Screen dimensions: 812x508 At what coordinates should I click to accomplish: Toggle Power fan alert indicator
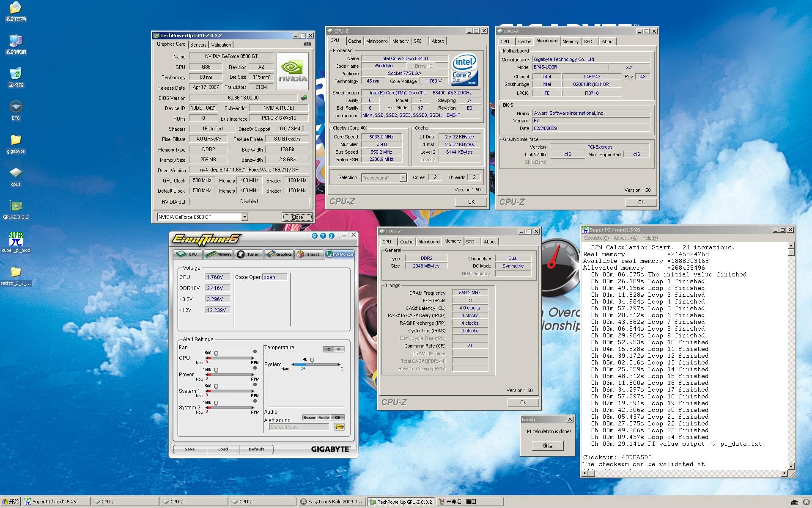255,368
